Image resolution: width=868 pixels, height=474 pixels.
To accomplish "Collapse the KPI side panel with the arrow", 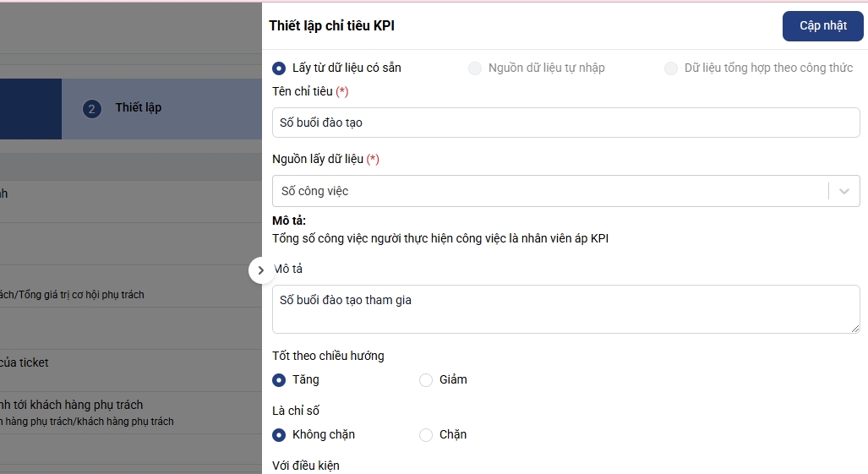I will click(261, 270).
